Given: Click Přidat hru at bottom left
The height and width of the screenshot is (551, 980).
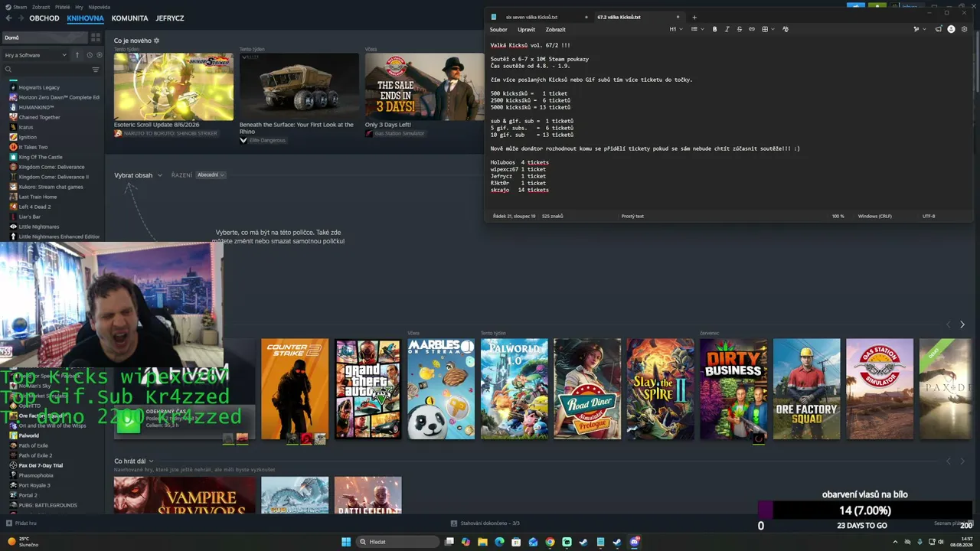Looking at the screenshot, I should [x=21, y=523].
